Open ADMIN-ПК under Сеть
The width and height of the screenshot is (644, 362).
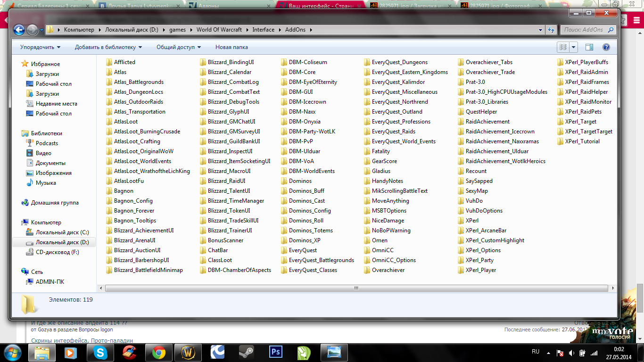click(45, 282)
